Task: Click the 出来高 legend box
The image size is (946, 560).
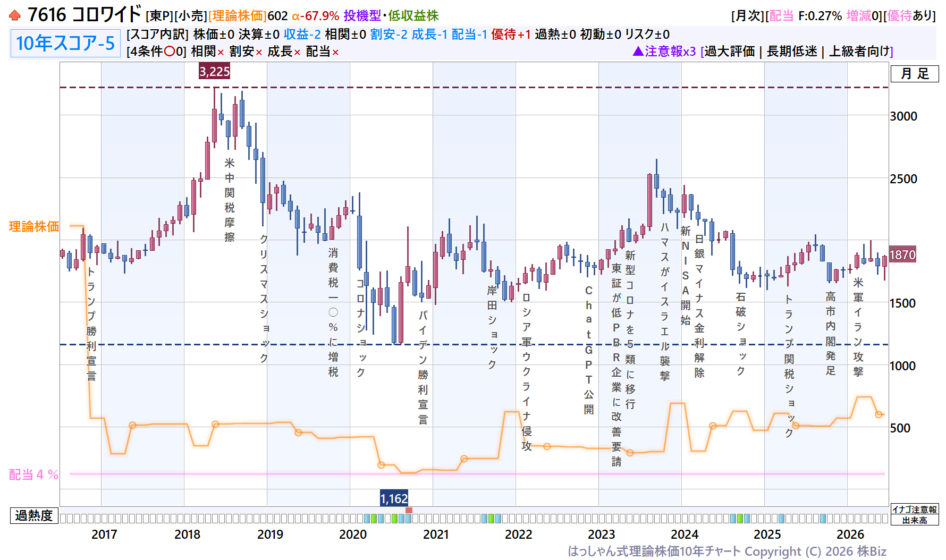Action: coord(915,520)
